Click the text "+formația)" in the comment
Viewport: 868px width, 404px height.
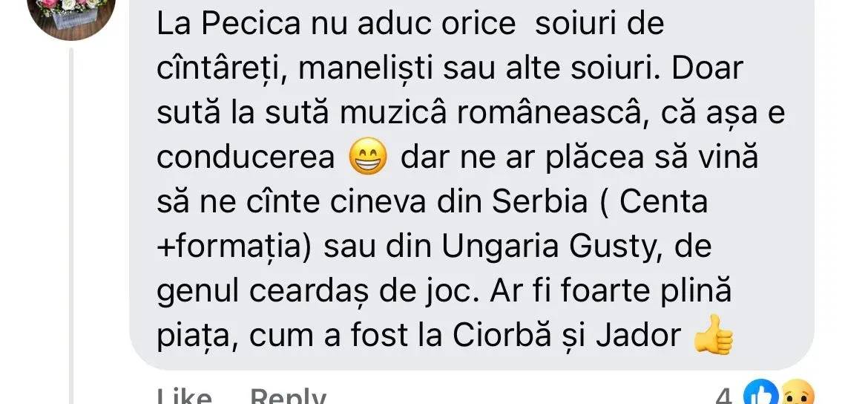[x=236, y=247]
